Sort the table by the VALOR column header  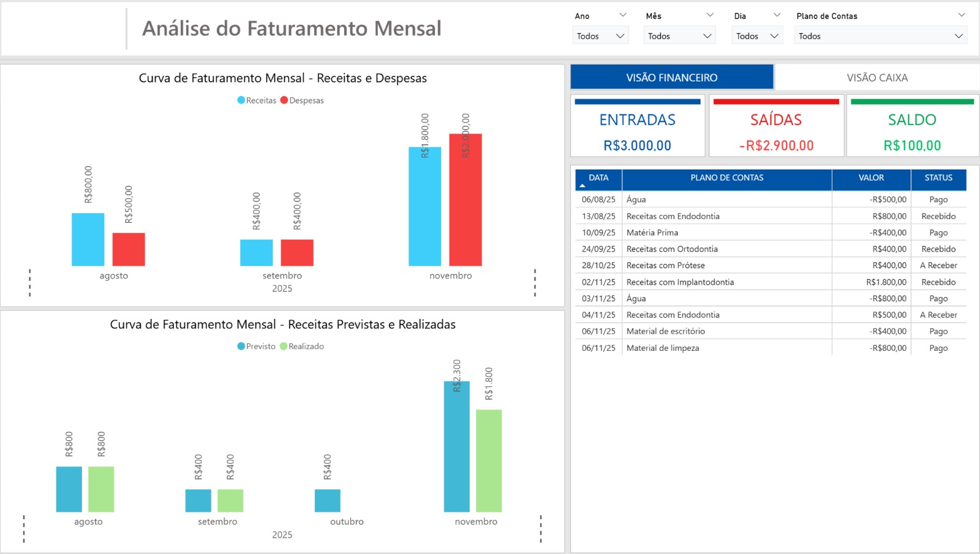click(x=870, y=178)
